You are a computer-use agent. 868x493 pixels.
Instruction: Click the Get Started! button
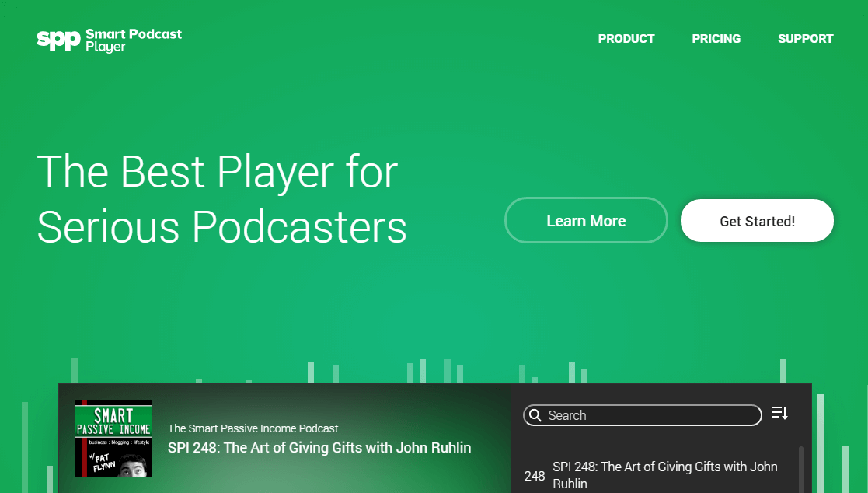coord(756,221)
